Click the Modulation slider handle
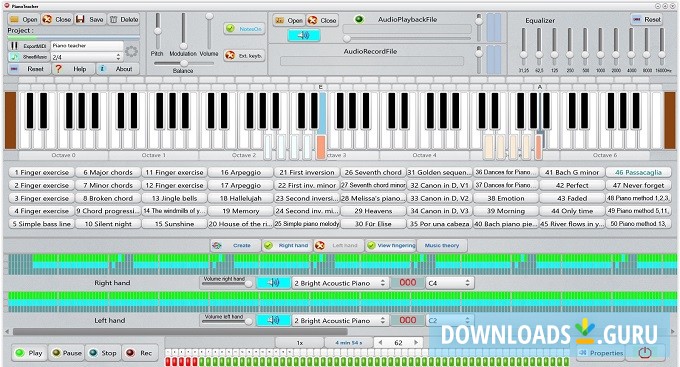The height and width of the screenshot is (367, 680). point(183,46)
